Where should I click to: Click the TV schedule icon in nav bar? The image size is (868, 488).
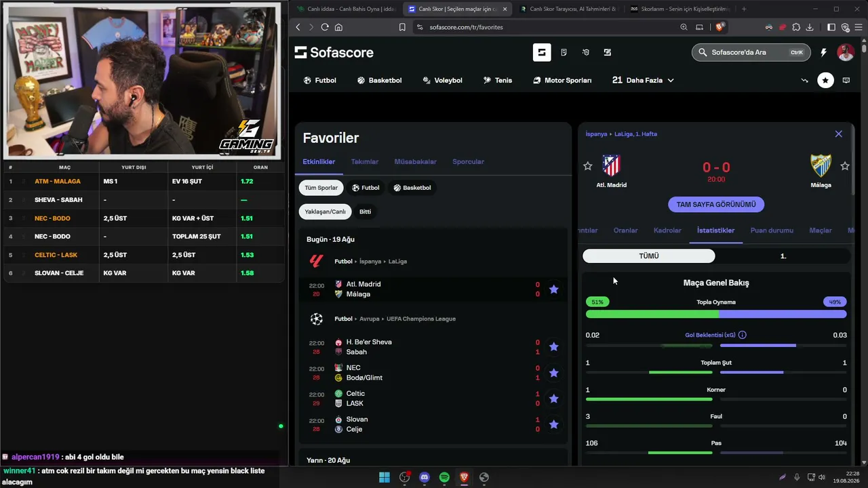(846, 80)
